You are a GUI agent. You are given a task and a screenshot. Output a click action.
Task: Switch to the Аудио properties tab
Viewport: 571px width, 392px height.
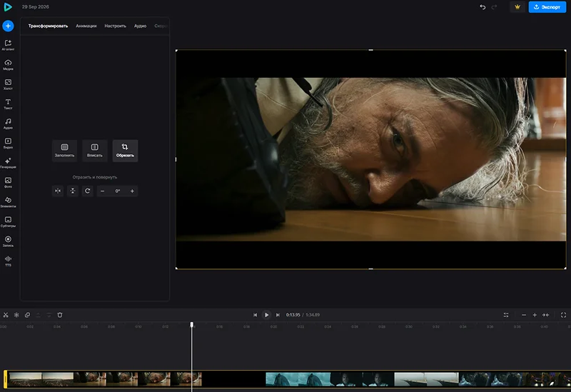coord(140,26)
